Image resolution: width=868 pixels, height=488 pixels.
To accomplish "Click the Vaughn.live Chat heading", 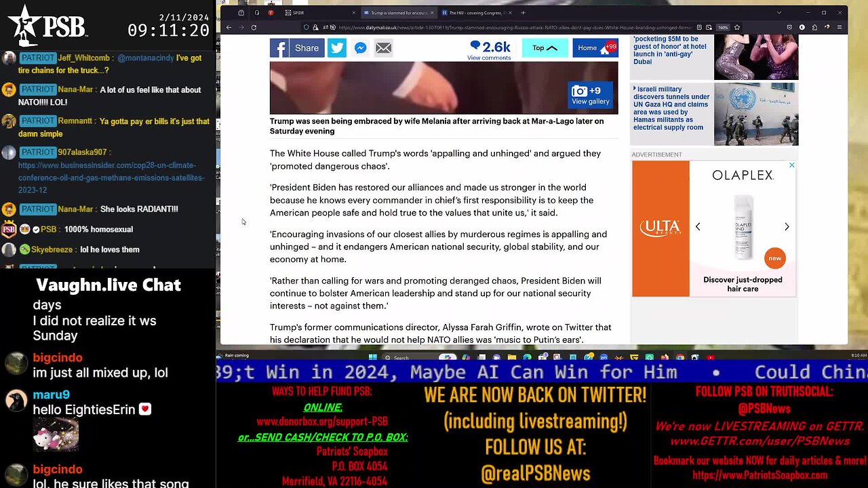I will tap(108, 285).
